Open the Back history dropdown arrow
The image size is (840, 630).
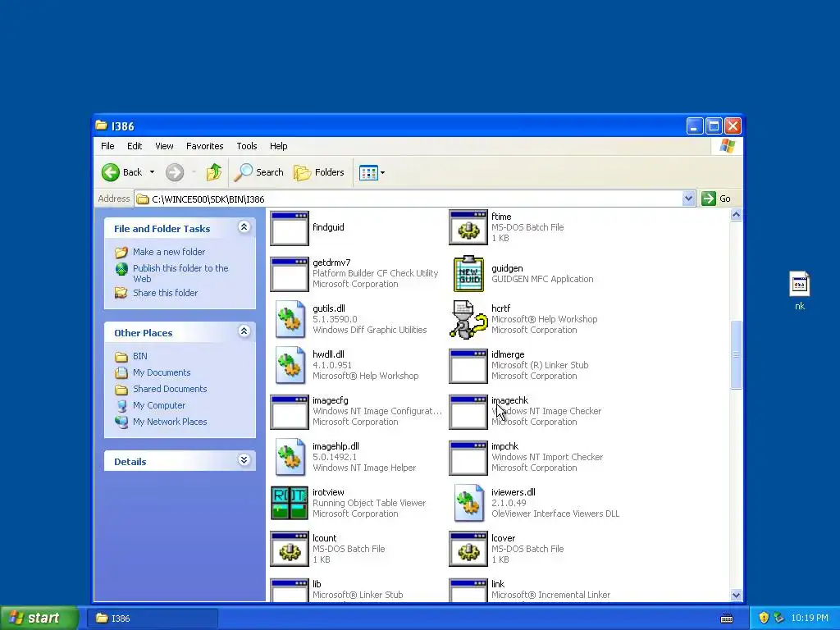coord(152,172)
